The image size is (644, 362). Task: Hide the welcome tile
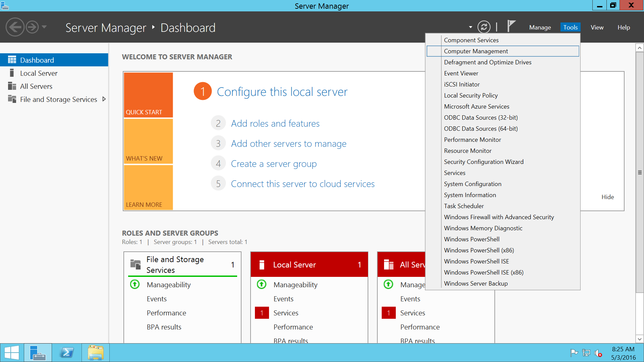[x=607, y=197]
